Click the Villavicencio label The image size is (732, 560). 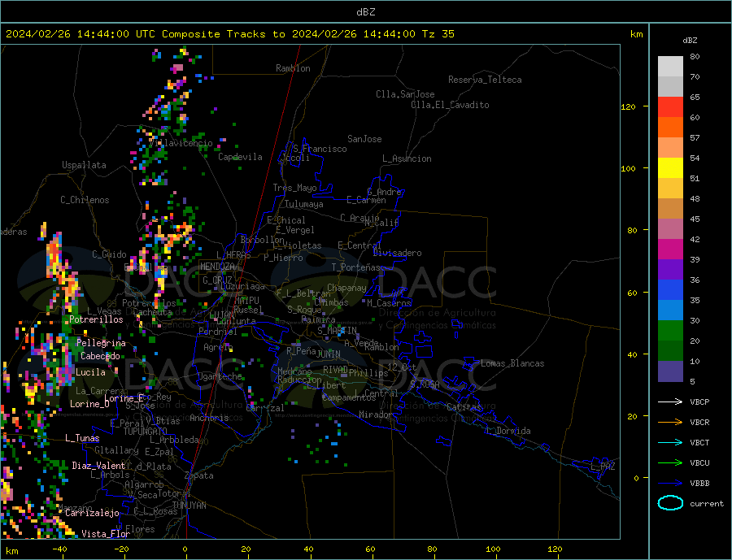pyautogui.click(x=181, y=144)
